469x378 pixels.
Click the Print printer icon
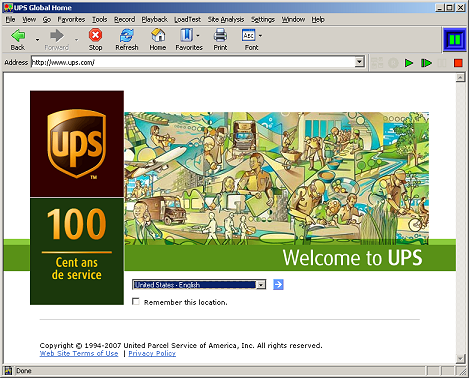point(220,35)
